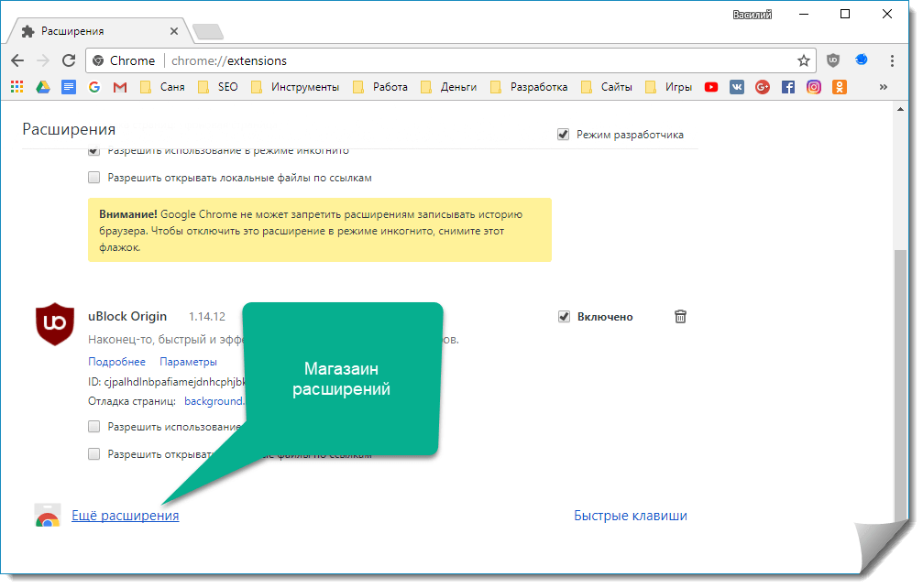Open the Ещё расширения link
The height and width of the screenshot is (588, 923).
tap(125, 516)
